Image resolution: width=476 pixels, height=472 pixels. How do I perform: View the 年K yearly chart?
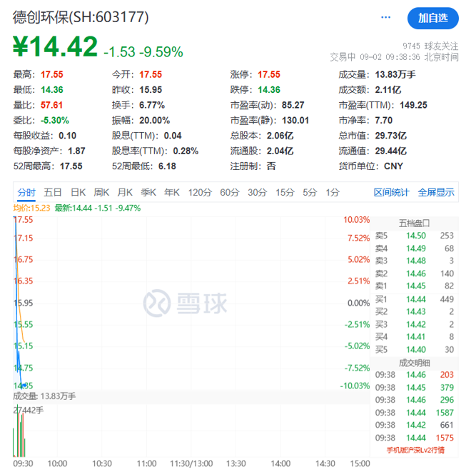pos(172,192)
